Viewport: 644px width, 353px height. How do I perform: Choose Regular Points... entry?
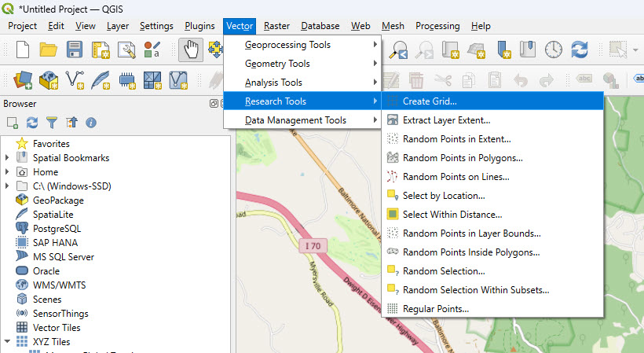[x=492, y=309]
